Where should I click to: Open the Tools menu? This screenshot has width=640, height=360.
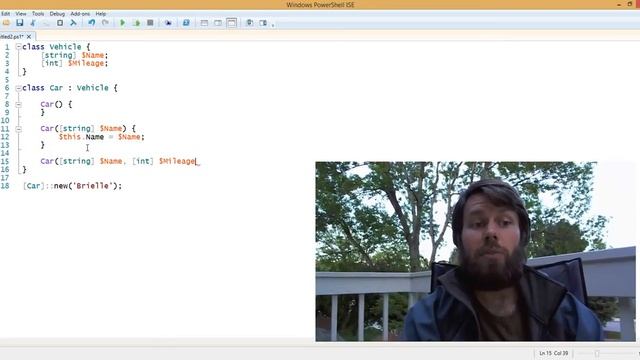pos(38,14)
